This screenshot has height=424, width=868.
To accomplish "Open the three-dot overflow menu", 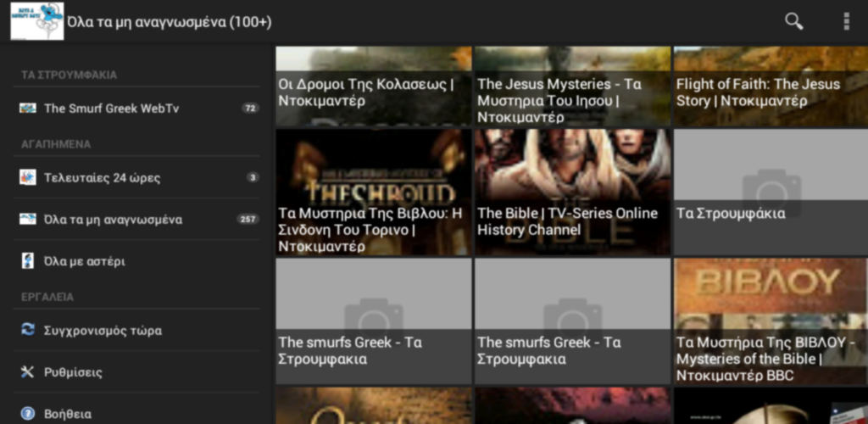I will coord(846,21).
